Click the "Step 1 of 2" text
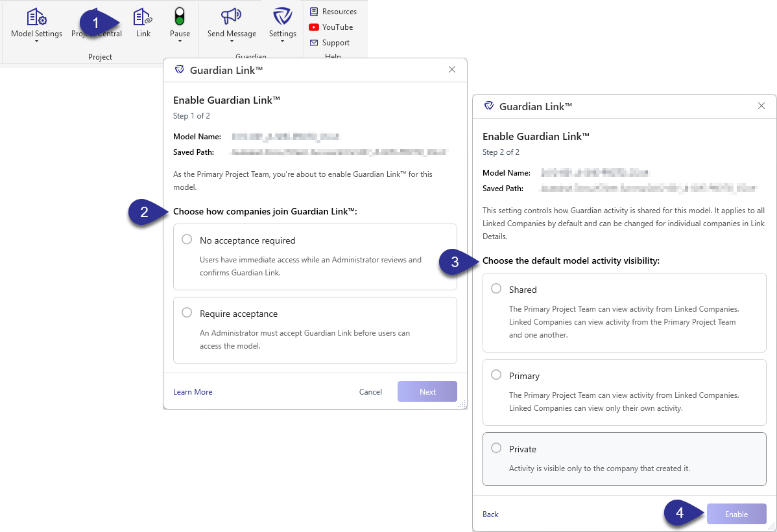 191,116
